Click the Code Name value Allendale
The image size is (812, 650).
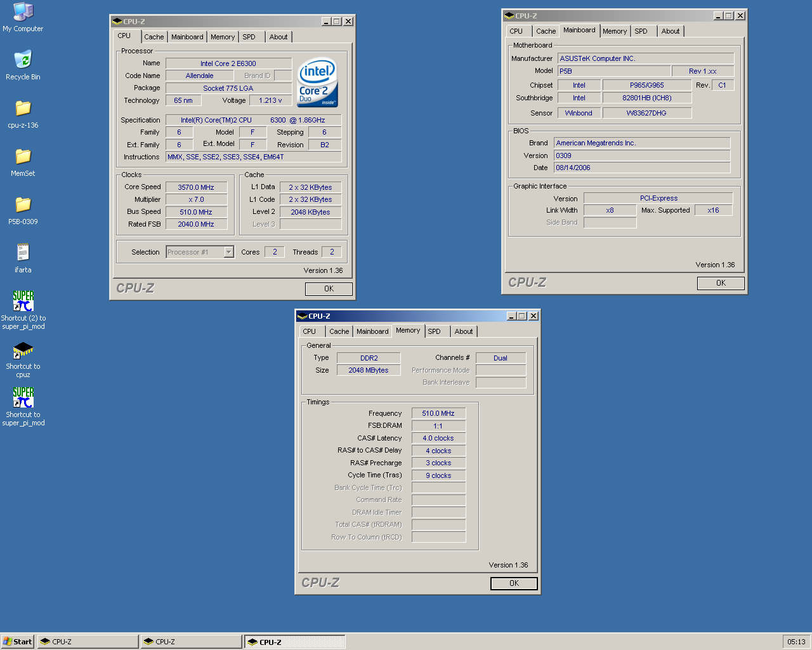(x=200, y=76)
